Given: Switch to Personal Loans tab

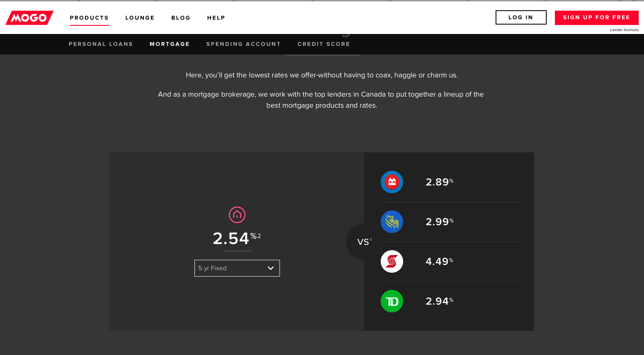Looking at the screenshot, I should [x=101, y=44].
